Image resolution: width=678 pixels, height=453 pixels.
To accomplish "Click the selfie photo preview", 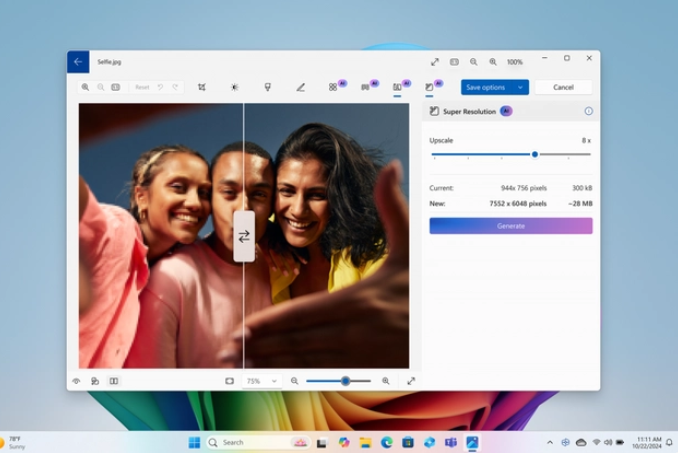I will point(244,236).
